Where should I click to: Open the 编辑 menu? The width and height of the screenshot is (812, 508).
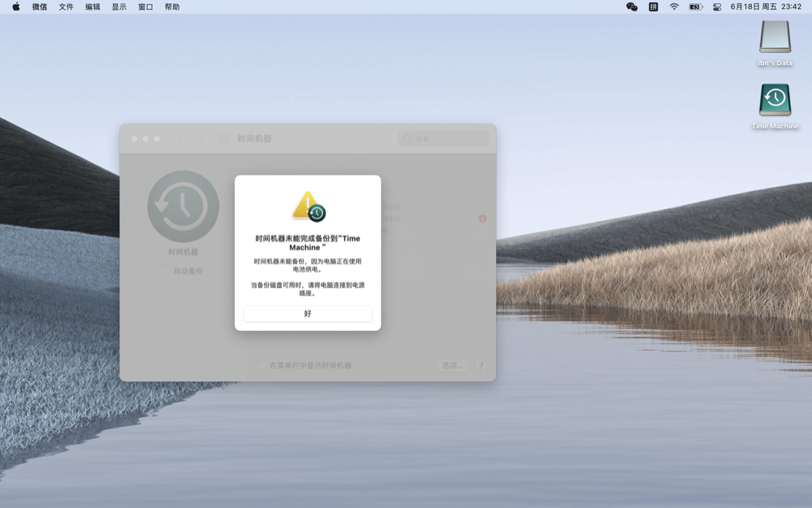point(93,6)
